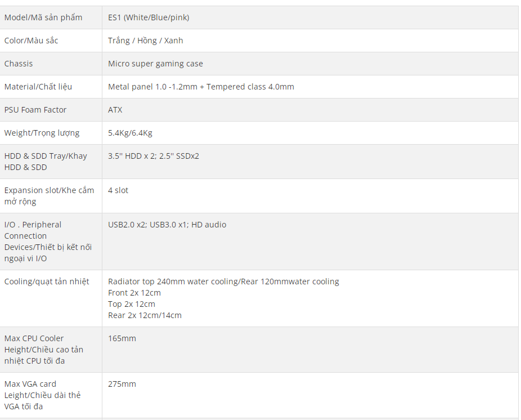Click the HDD & SDD Tray label
The width and height of the screenshot is (521, 420).
(x=46, y=162)
